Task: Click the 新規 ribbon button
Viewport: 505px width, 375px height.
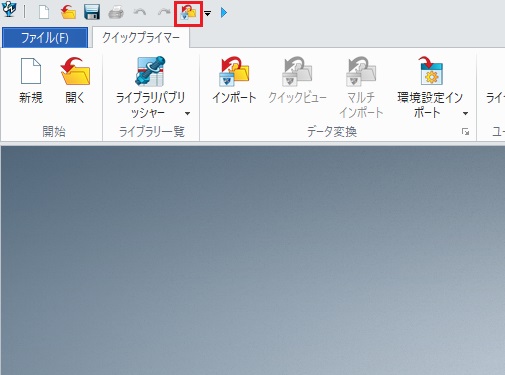Action: [31, 80]
